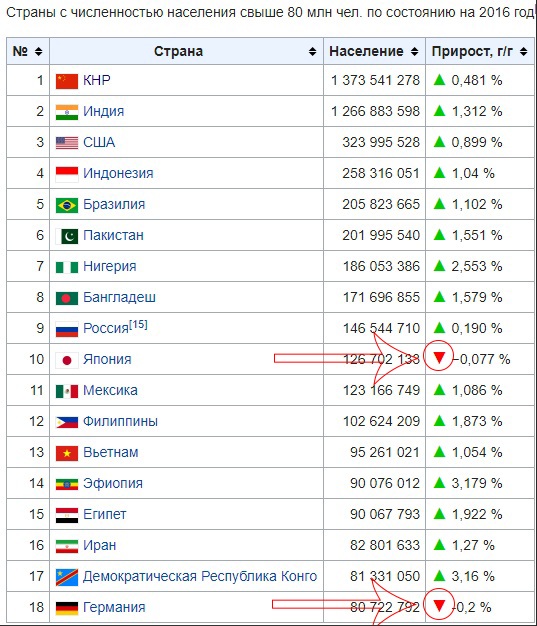Image resolution: width=537 pixels, height=626 pixels.
Task: Sort table by Прирост column arrows
Action: pos(523,51)
